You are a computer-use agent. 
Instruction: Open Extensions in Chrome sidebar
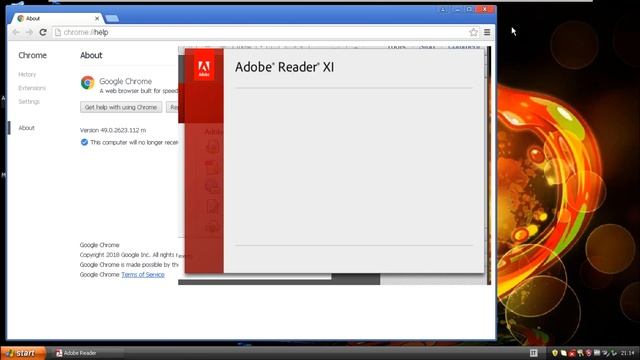(x=32, y=88)
